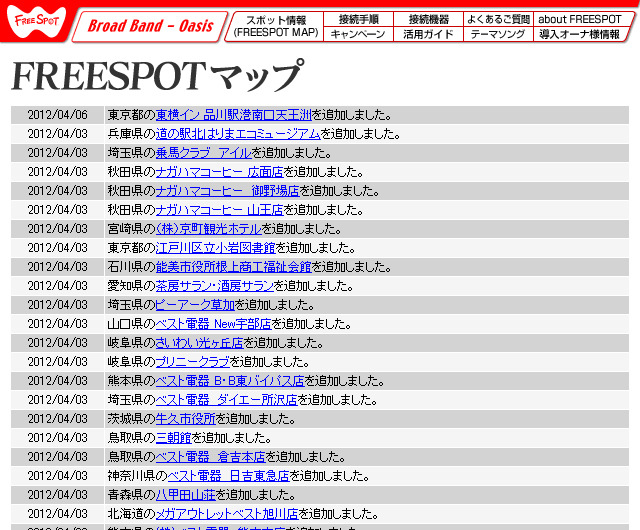The image size is (640, 530).
Task: Click 石川県の text before 能美市役所 link
Action: pos(131,267)
